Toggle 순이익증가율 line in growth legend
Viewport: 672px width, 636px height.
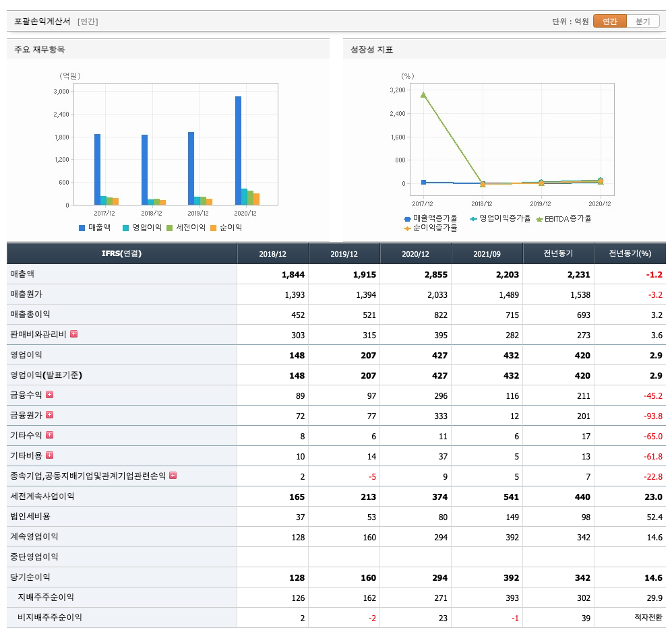pos(431,228)
